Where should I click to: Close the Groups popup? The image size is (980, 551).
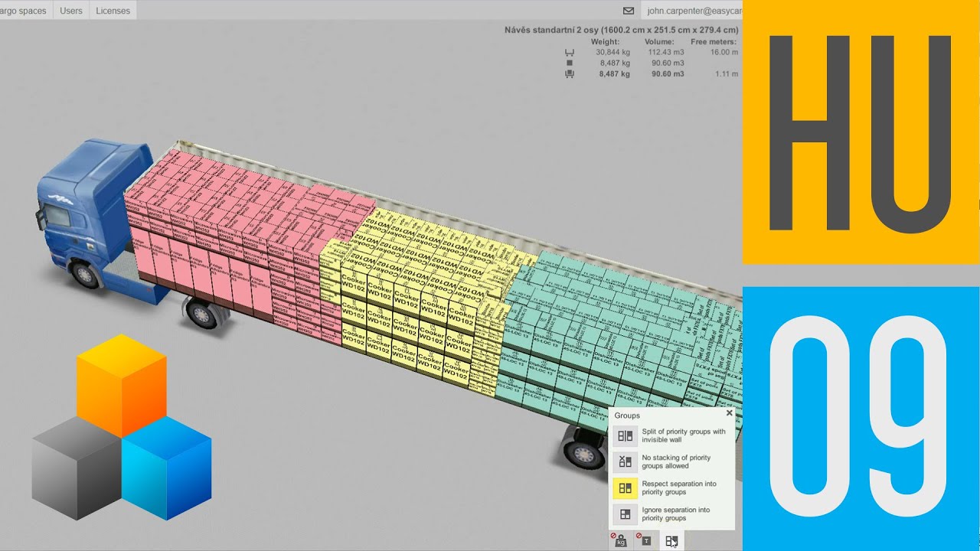coord(729,412)
